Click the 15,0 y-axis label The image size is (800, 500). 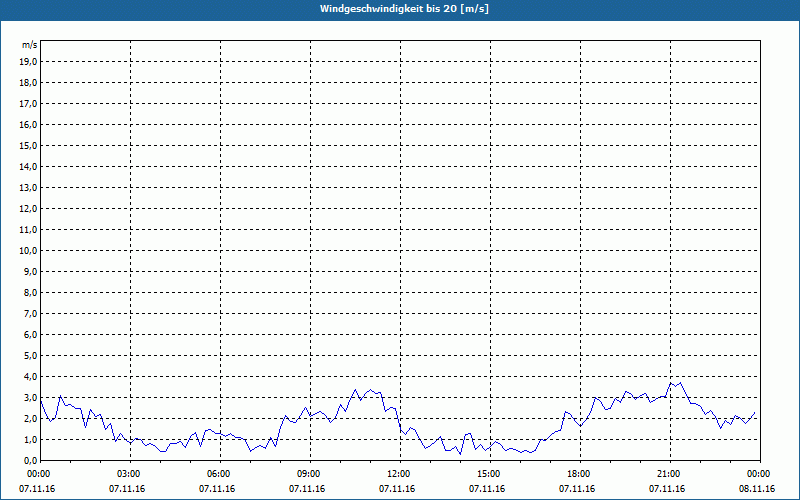(28, 145)
